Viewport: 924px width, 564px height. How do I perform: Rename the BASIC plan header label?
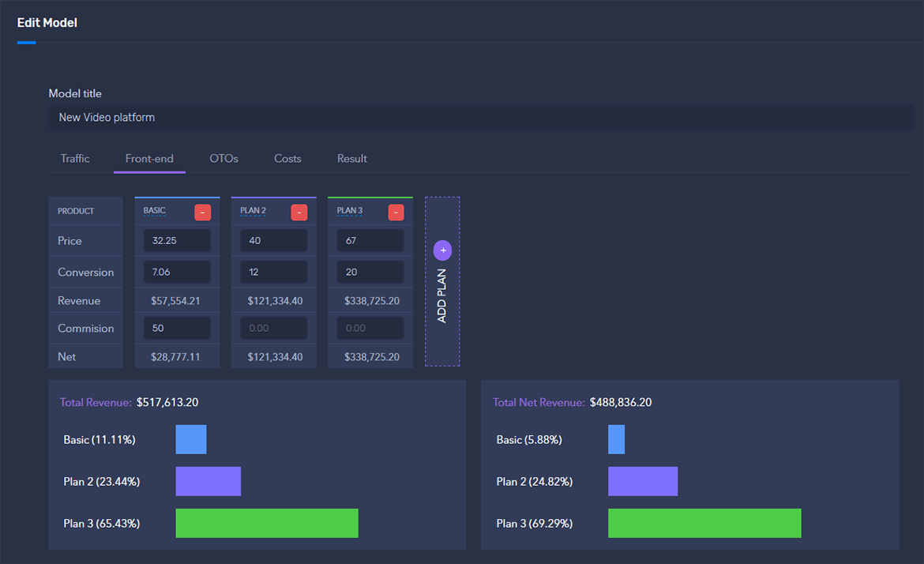click(x=155, y=211)
